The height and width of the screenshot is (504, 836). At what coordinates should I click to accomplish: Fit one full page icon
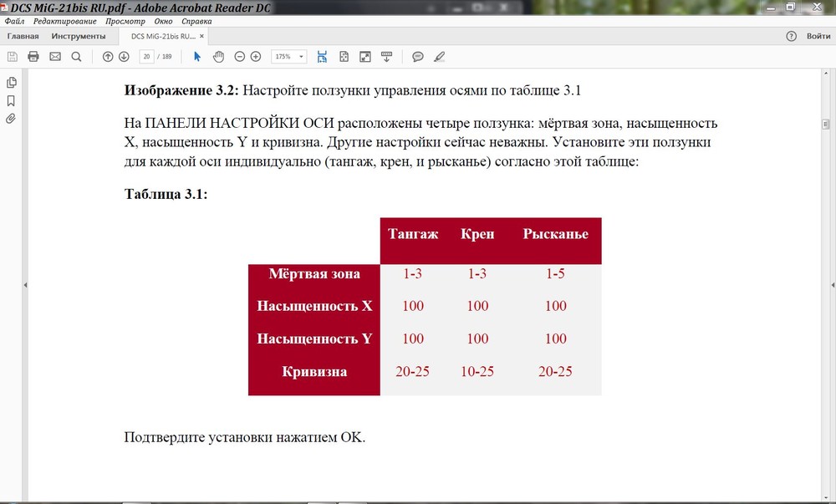pos(344,57)
